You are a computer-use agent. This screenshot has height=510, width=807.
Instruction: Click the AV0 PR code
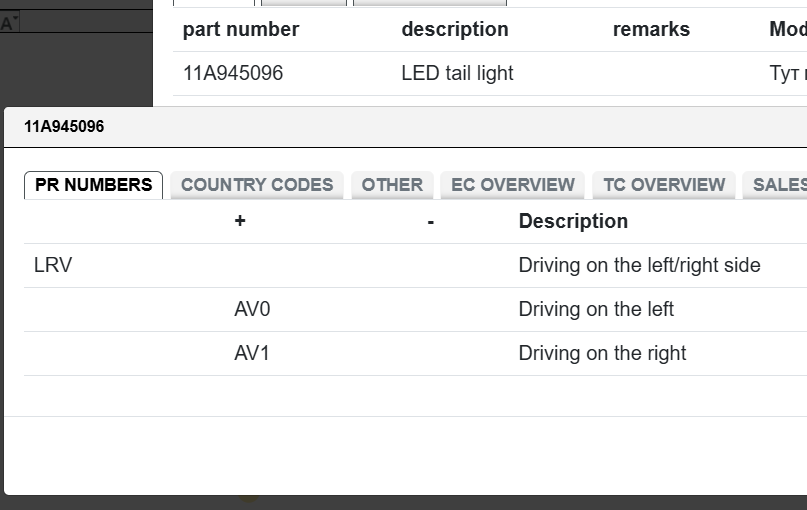252,309
